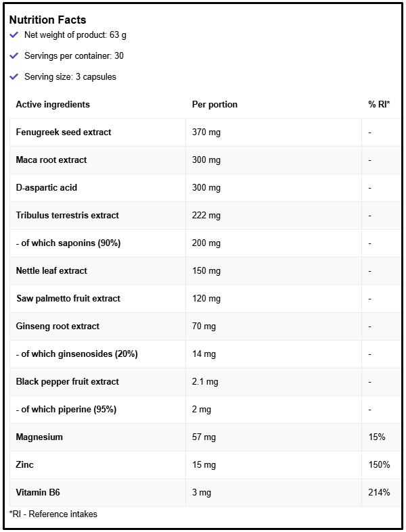
Task: Select the Maca root extract ingredient
Action: click(x=51, y=160)
